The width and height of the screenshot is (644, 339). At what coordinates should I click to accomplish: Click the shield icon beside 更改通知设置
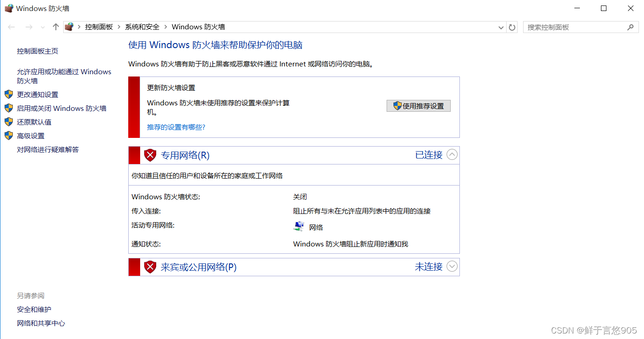pos(9,94)
